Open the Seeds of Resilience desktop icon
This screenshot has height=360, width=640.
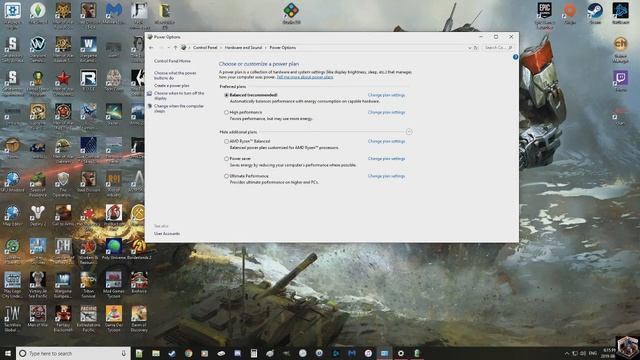[38, 184]
